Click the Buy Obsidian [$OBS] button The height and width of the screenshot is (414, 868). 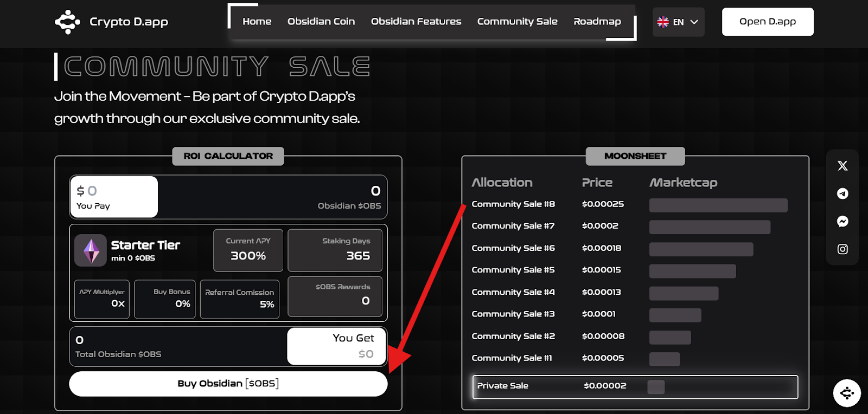(x=228, y=384)
